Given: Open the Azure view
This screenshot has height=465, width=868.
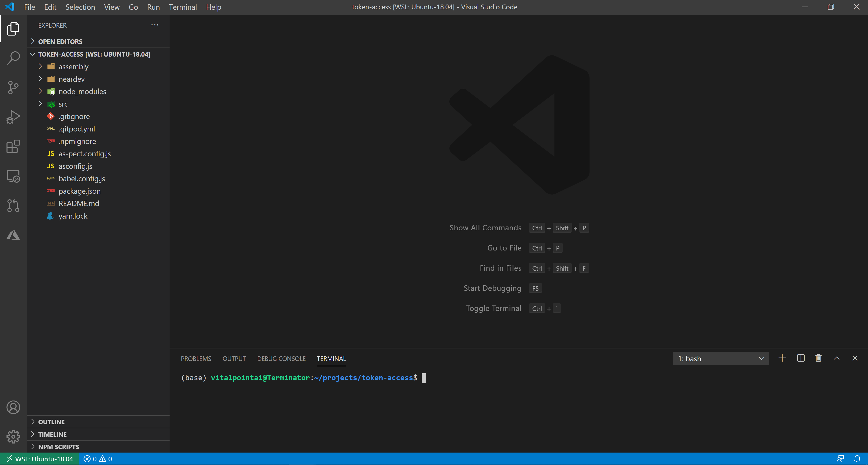Looking at the screenshot, I should [x=13, y=235].
